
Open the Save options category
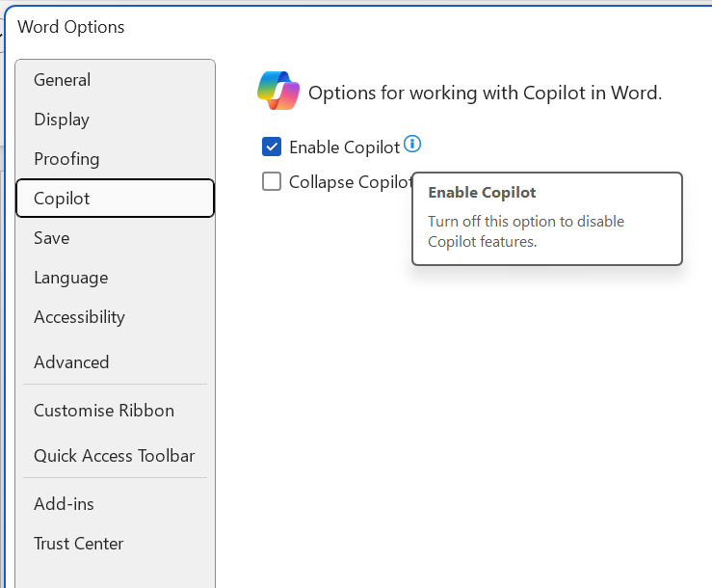tap(115, 238)
